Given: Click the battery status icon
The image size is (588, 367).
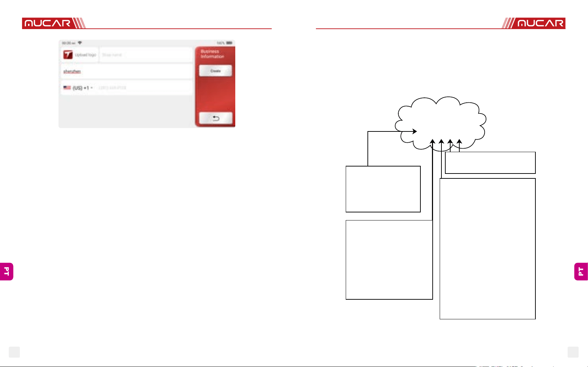Looking at the screenshot, I should tap(229, 43).
